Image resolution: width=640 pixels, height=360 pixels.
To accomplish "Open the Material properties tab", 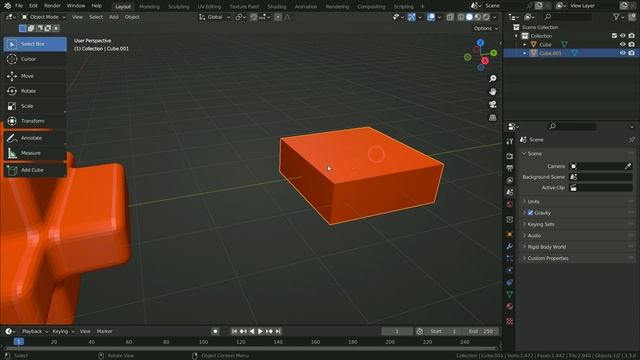I will tap(509, 307).
